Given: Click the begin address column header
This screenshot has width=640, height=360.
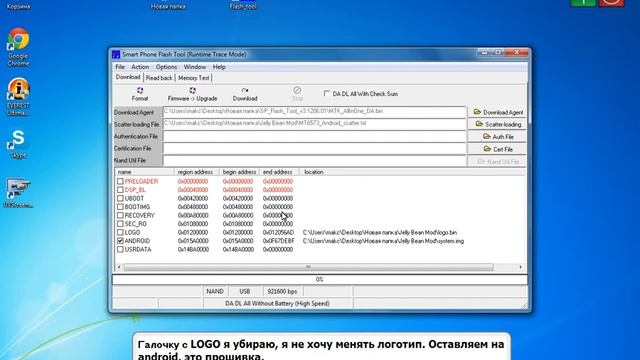Looking at the screenshot, I should [x=239, y=172].
